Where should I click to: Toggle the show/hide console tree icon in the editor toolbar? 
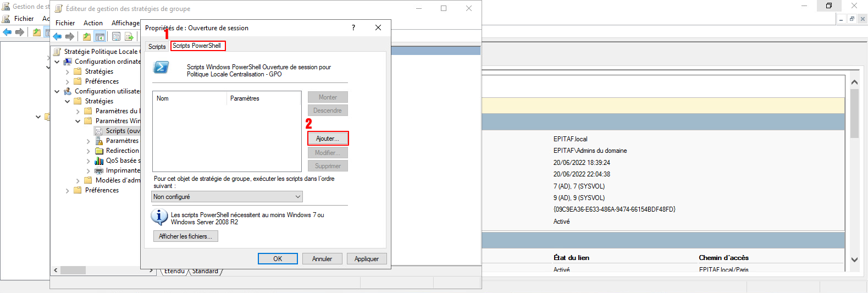100,37
